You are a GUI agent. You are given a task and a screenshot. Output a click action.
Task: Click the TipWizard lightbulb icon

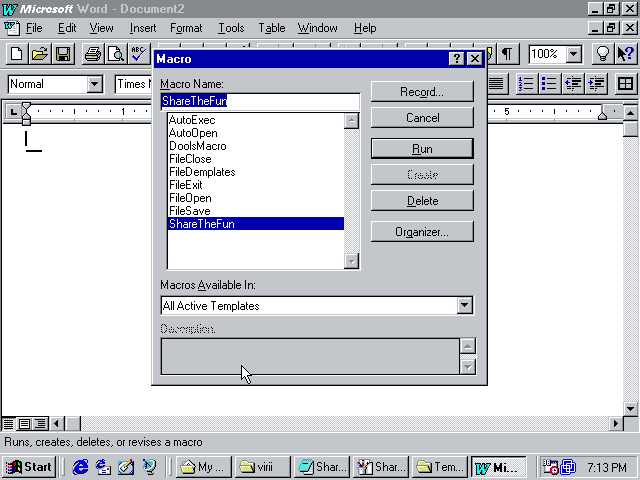pyautogui.click(x=604, y=54)
